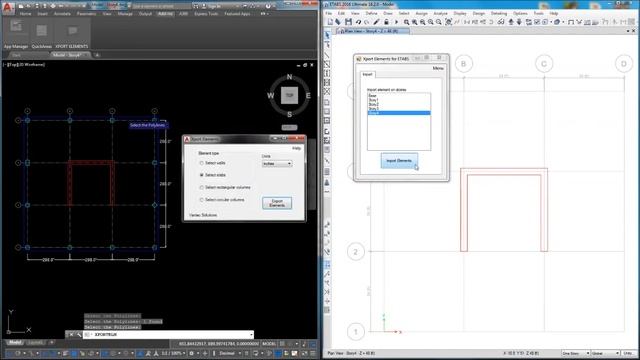Open the Manage ribbon tab
The image size is (640, 360).
point(125,14)
